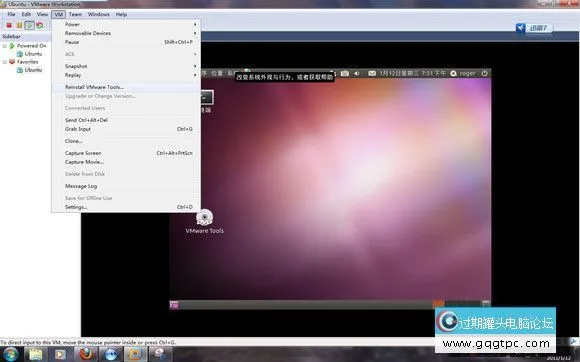Expand the Power submenu

[126, 24]
